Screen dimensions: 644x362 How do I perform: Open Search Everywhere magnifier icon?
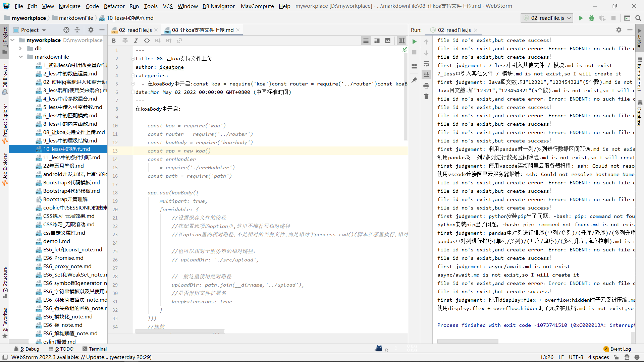[x=638, y=18]
